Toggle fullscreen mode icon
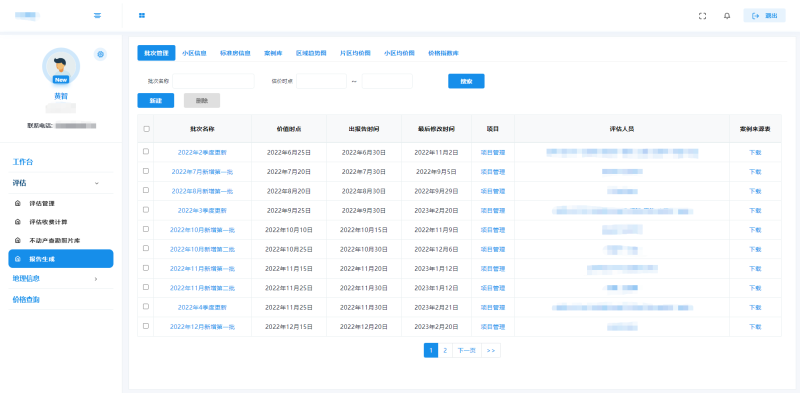 [703, 16]
